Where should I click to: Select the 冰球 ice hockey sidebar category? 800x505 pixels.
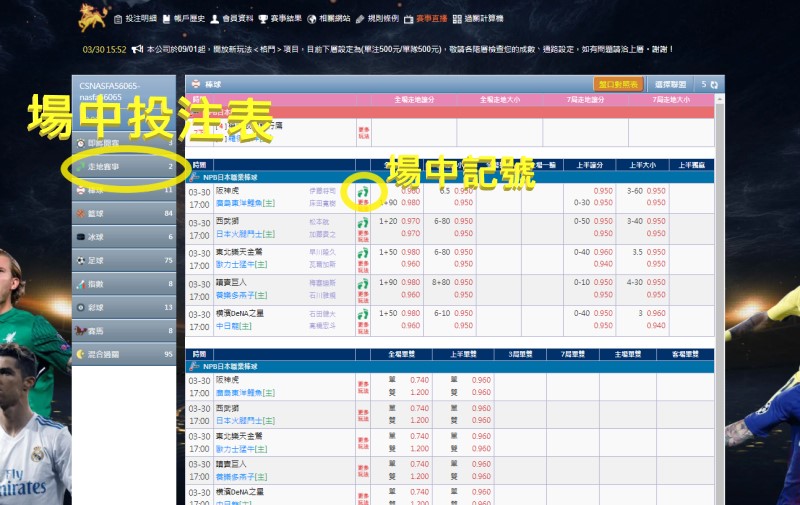tap(124, 237)
